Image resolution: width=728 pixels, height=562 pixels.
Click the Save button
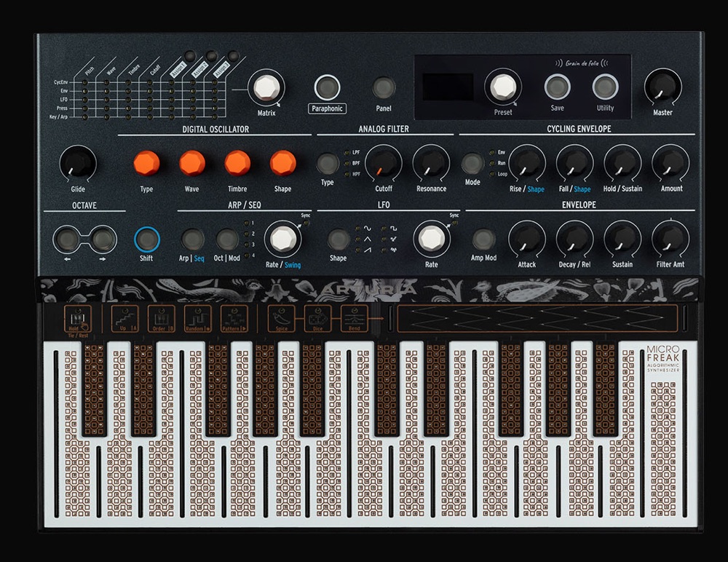pos(557,87)
